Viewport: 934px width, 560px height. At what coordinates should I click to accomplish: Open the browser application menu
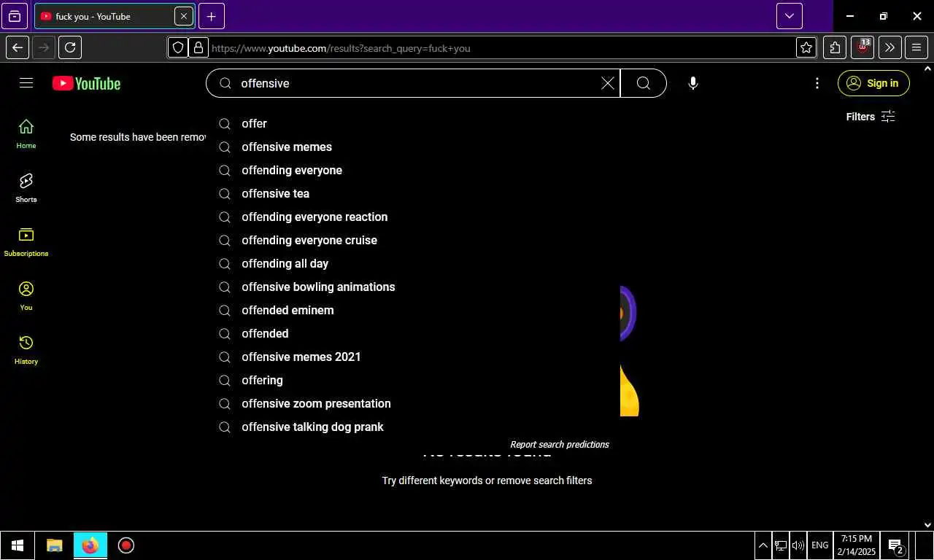[916, 48]
